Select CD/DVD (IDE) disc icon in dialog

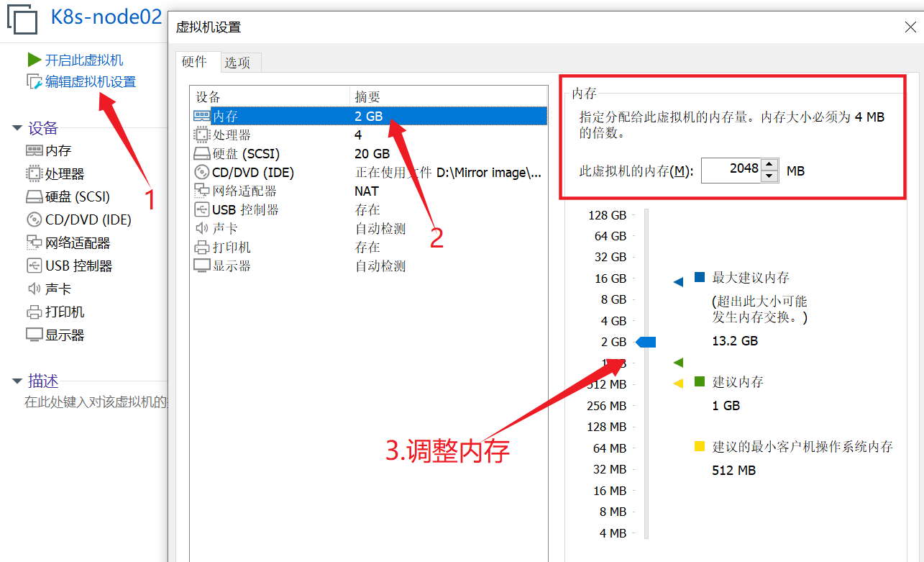click(201, 173)
